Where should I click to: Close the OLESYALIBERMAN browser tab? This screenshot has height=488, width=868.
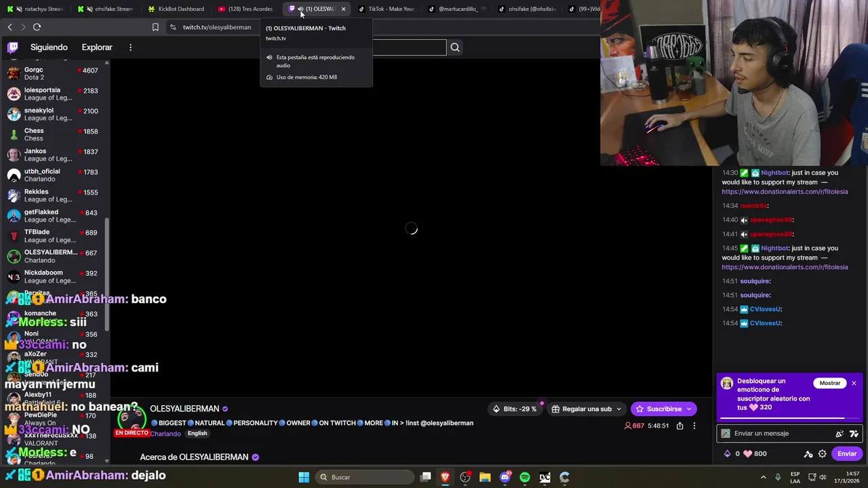tap(343, 9)
